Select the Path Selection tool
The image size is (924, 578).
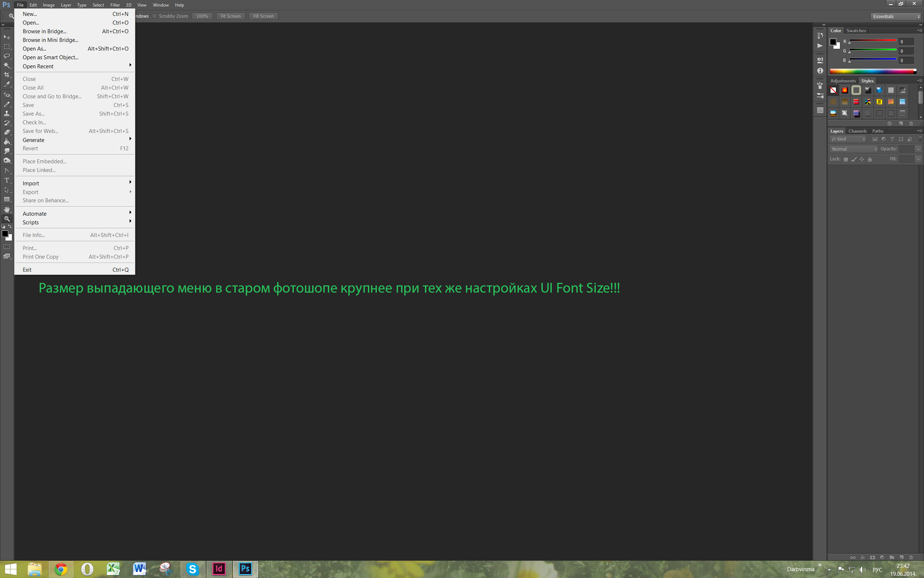7,190
